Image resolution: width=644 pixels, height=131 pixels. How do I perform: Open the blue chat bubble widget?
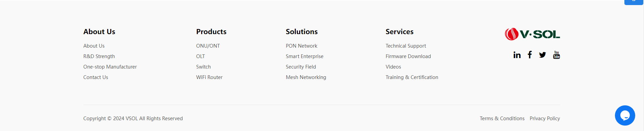[625, 115]
